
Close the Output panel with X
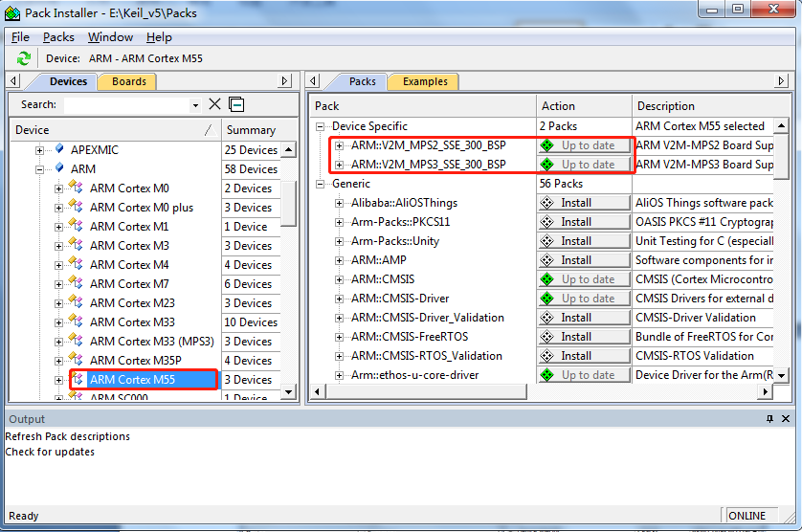tap(786, 419)
